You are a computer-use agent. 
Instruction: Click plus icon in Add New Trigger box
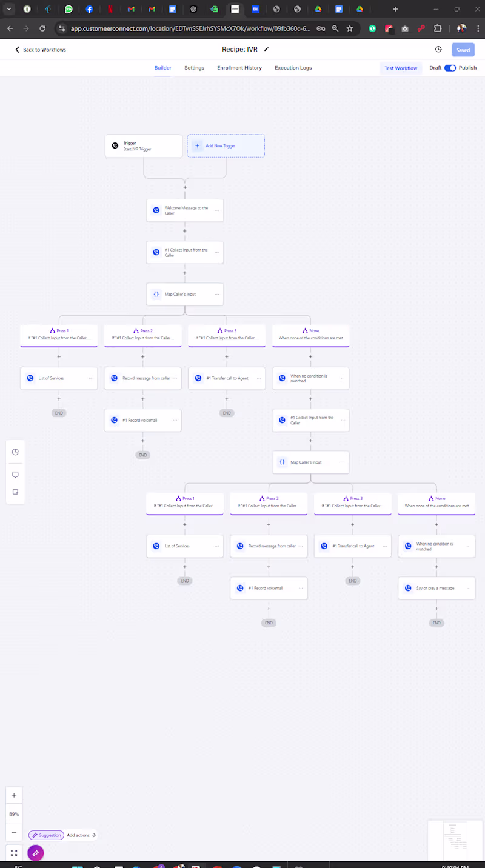197,146
